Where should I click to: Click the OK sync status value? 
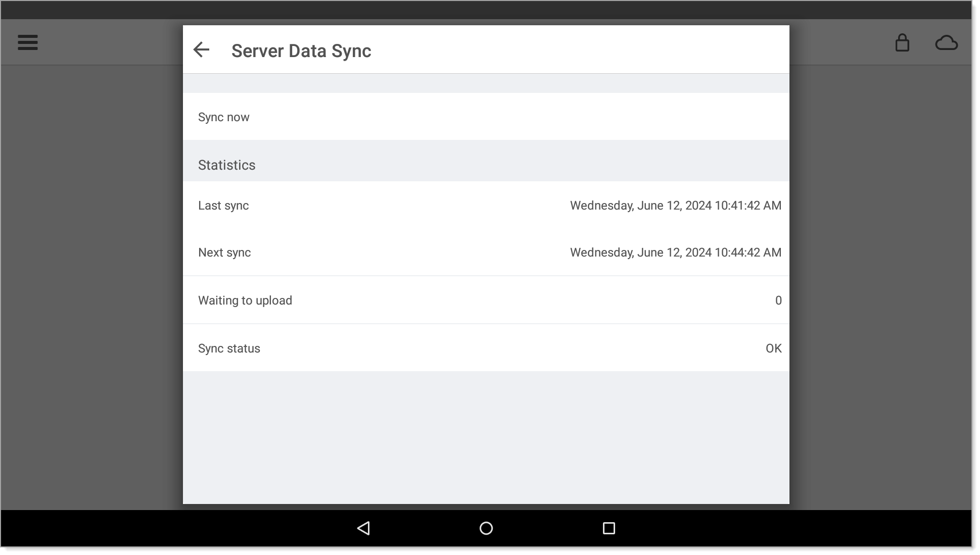(x=774, y=348)
